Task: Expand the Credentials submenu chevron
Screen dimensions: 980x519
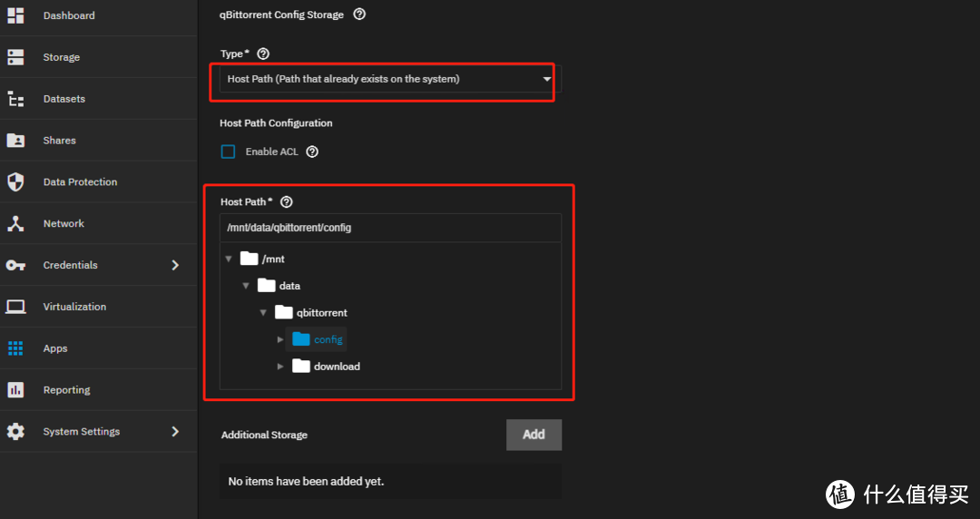Action: click(175, 265)
